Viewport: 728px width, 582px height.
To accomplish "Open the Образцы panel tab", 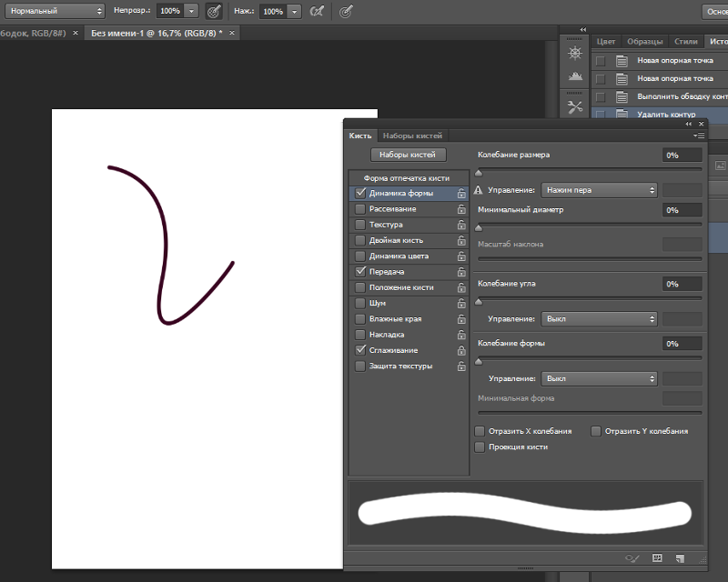I will (644, 42).
